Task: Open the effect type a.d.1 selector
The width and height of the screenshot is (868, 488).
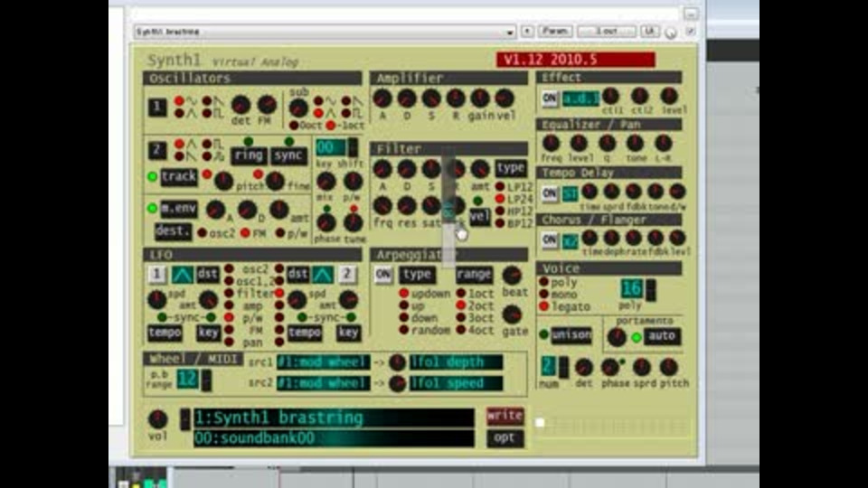Action: click(580, 99)
